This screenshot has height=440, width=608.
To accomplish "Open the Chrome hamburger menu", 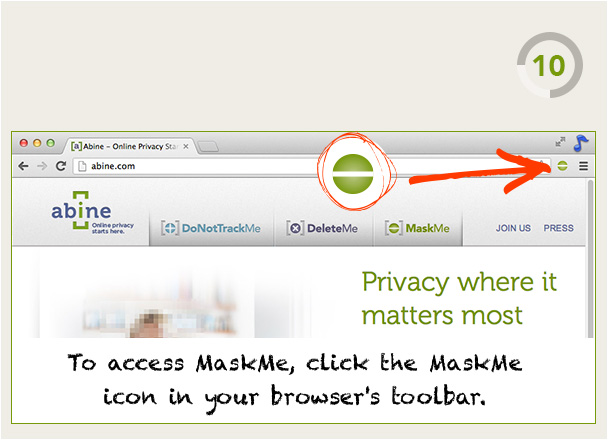I will pyautogui.click(x=584, y=166).
